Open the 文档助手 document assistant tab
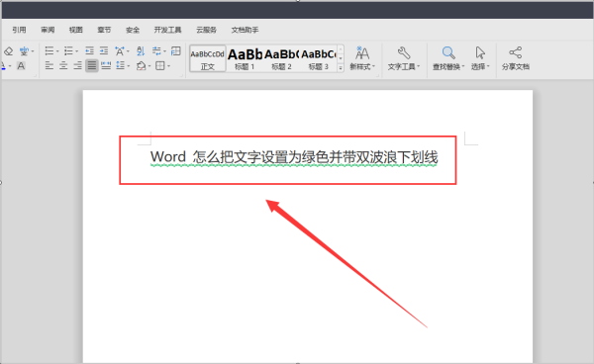The image size is (594, 364). tap(246, 30)
